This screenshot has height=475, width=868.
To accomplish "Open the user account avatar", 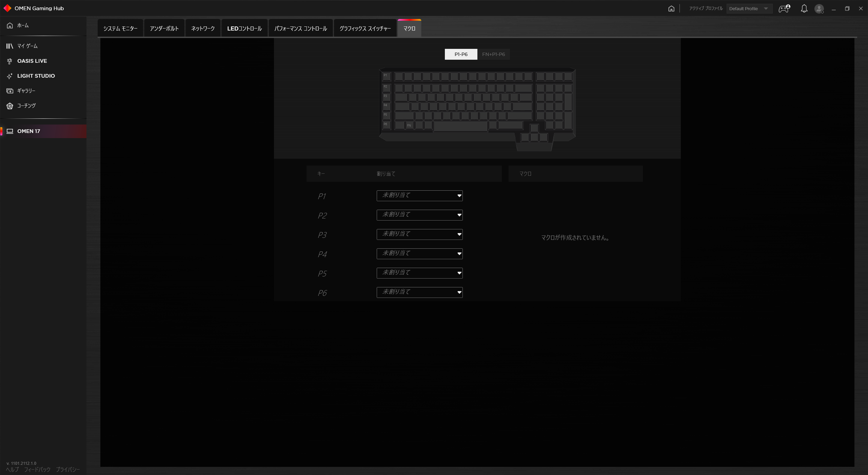I will pos(819,8).
